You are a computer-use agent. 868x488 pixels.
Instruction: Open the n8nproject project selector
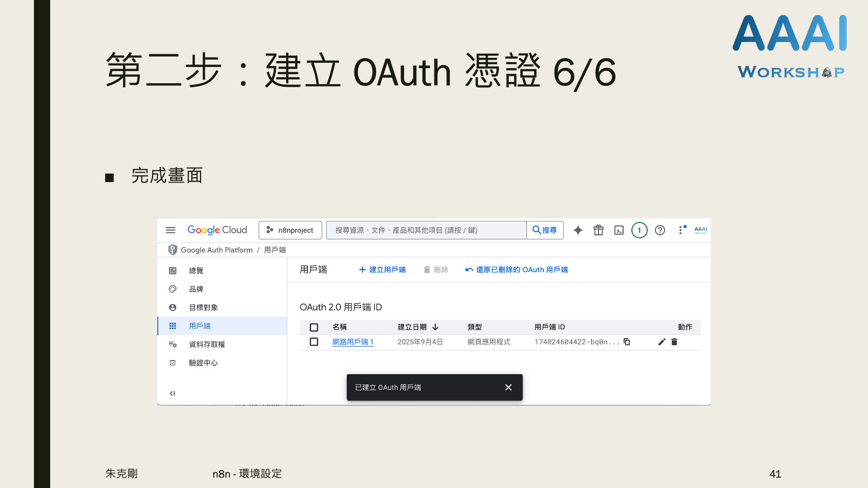pyautogui.click(x=290, y=230)
